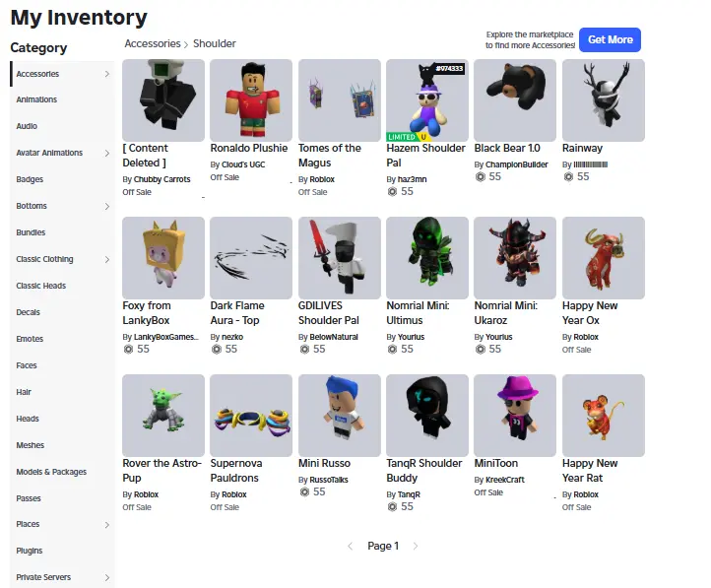Open the Dark Flame Aura - Top thumbnail

(251, 257)
